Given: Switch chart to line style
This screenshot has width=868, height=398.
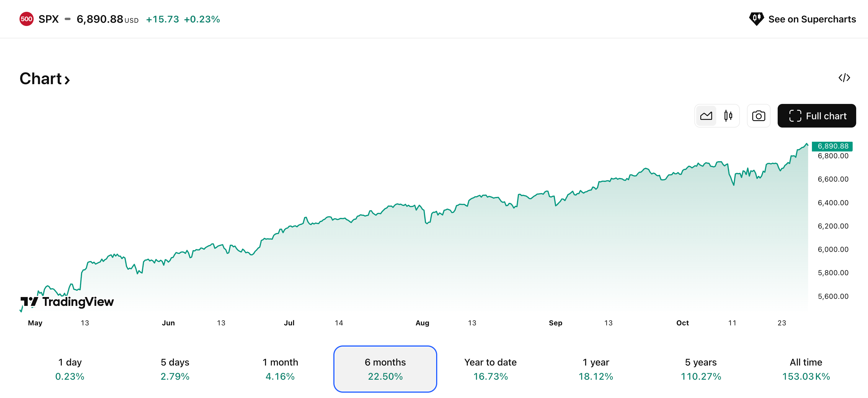Looking at the screenshot, I should point(706,116).
